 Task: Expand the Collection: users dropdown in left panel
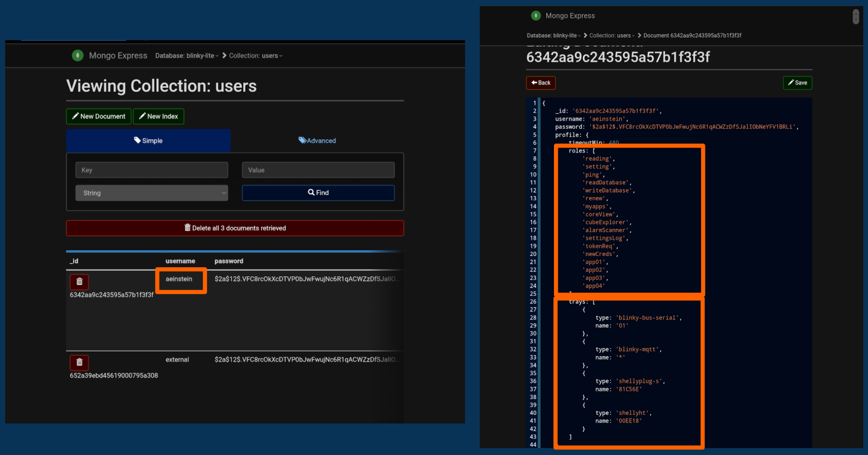point(255,56)
